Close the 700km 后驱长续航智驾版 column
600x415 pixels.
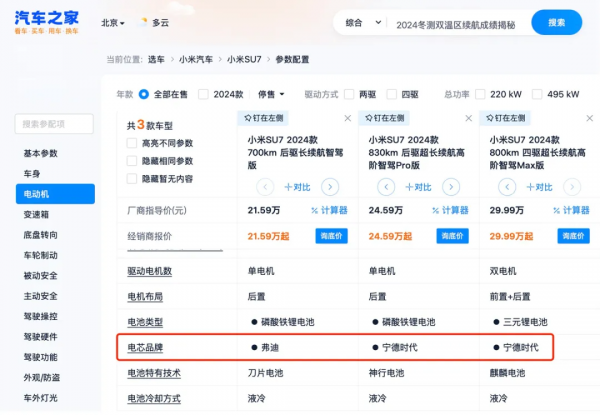pyautogui.click(x=347, y=118)
